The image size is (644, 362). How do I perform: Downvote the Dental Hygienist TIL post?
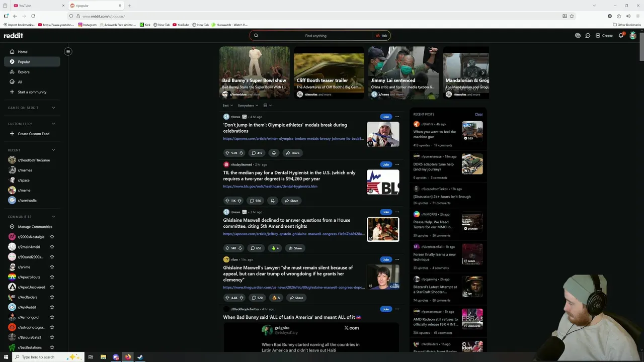click(x=240, y=201)
